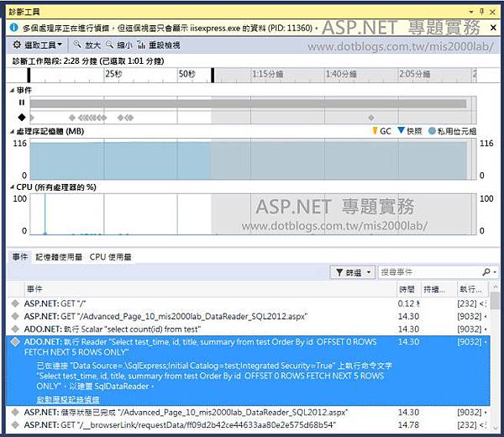
Task: Collapse the 事件 timeline section
Action: pyautogui.click(x=12, y=91)
